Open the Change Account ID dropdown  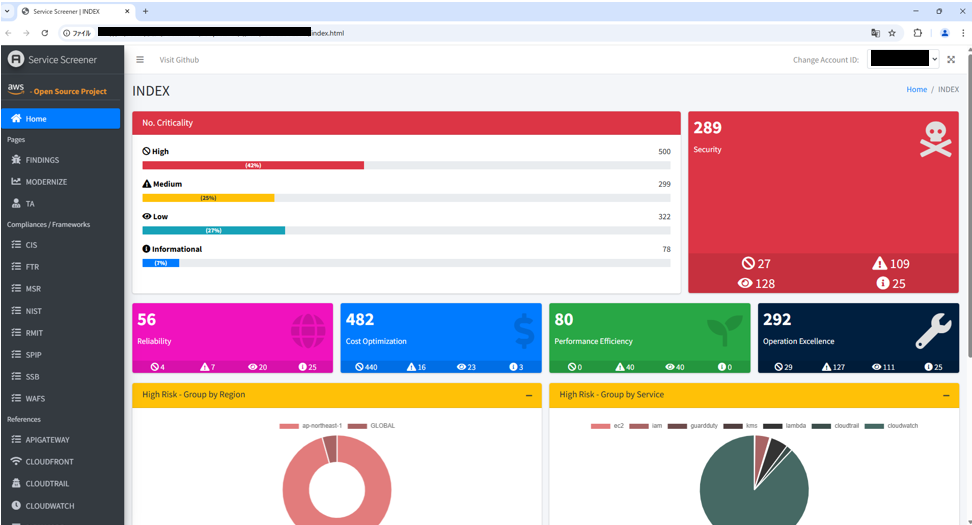pos(903,59)
